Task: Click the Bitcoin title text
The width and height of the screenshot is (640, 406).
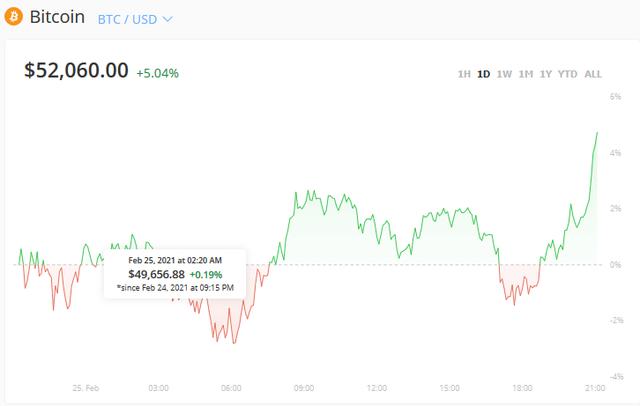Action: (58, 19)
